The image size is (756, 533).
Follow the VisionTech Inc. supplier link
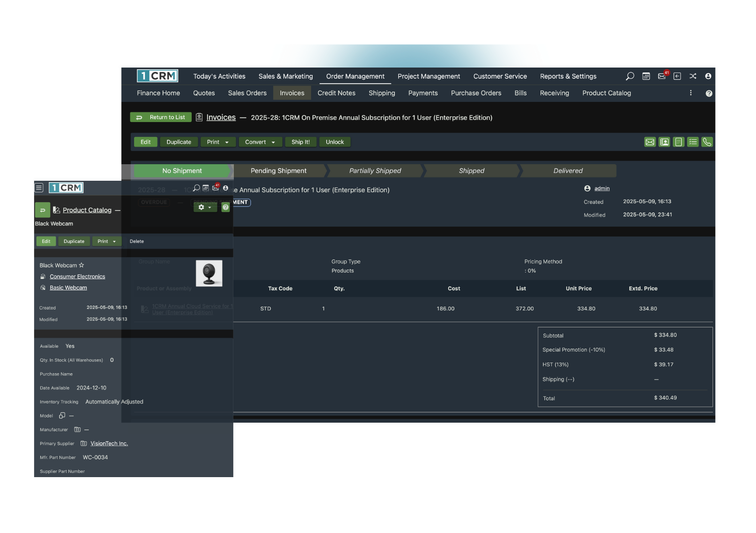click(x=109, y=443)
